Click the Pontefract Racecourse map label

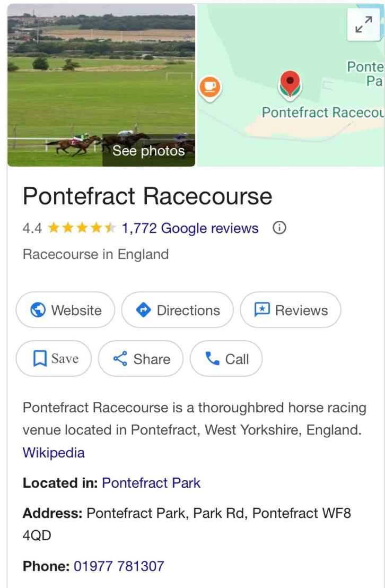[x=323, y=113]
